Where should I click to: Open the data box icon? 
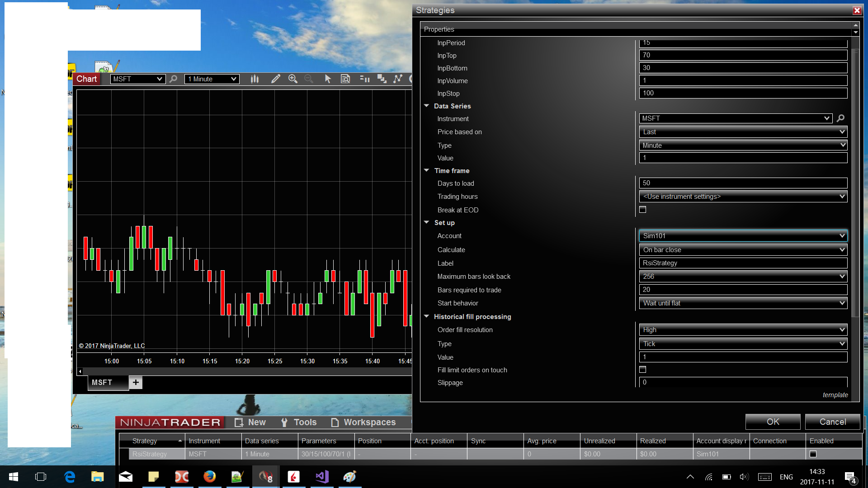tap(345, 79)
